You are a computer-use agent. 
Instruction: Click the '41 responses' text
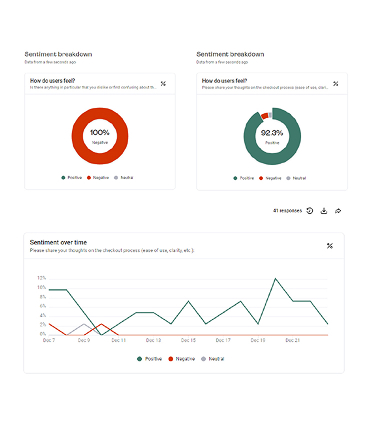287,211
